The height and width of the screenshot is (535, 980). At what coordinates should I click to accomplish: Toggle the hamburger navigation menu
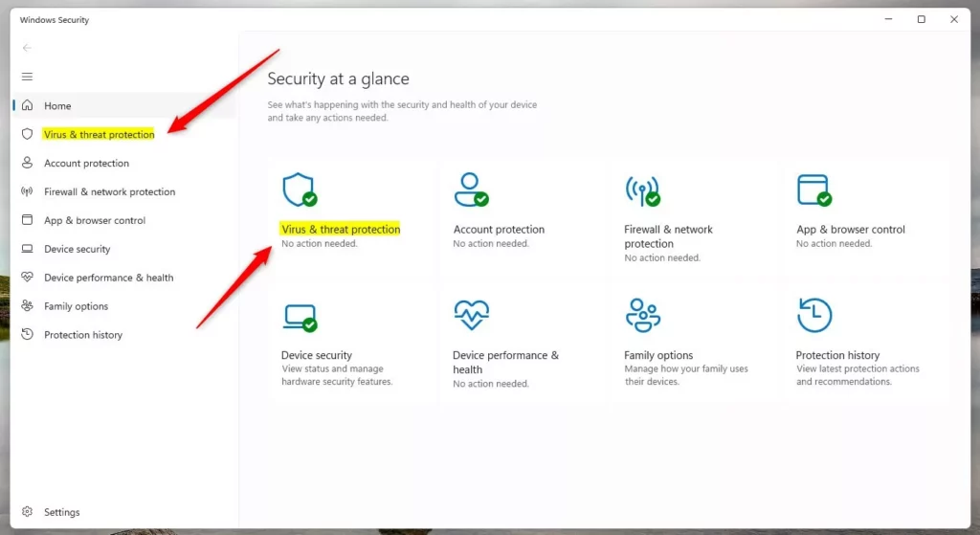tap(27, 77)
